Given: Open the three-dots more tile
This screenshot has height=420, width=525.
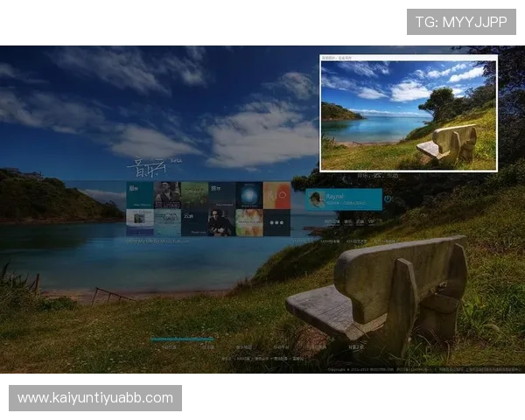Looking at the screenshot, I should [276, 223].
